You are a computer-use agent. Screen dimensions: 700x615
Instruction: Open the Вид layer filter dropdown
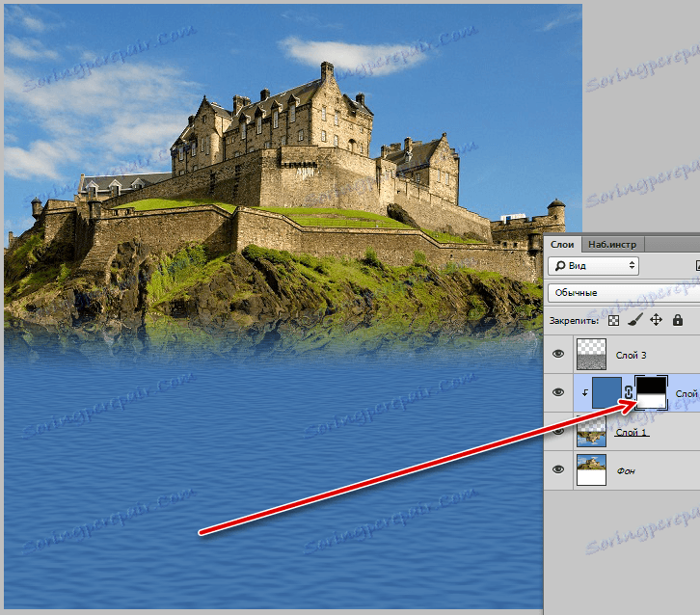(593, 265)
